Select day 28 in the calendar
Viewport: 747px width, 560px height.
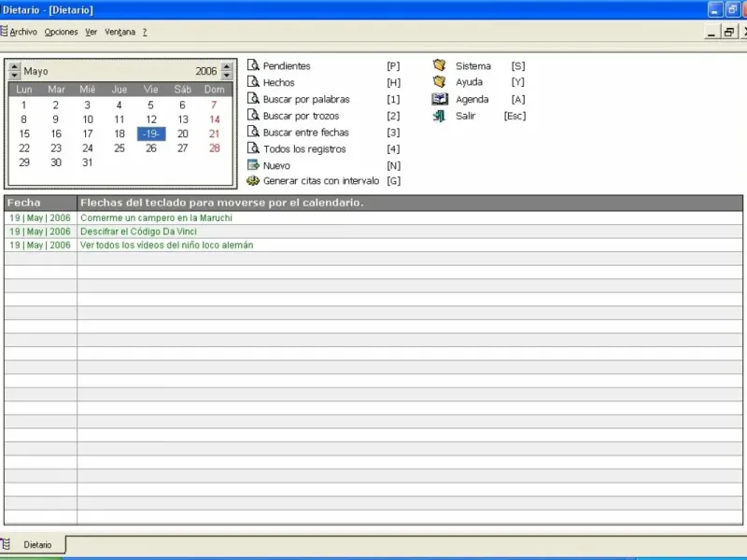[215, 148]
